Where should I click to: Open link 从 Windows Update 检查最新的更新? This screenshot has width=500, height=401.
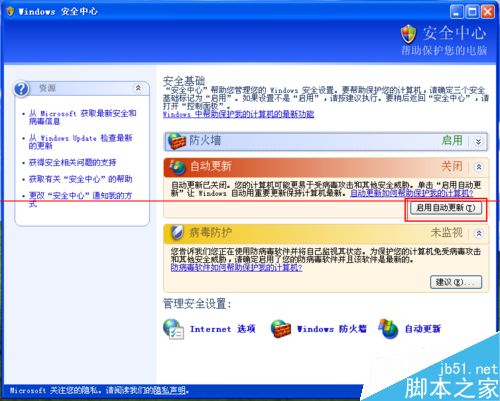[x=80, y=142]
